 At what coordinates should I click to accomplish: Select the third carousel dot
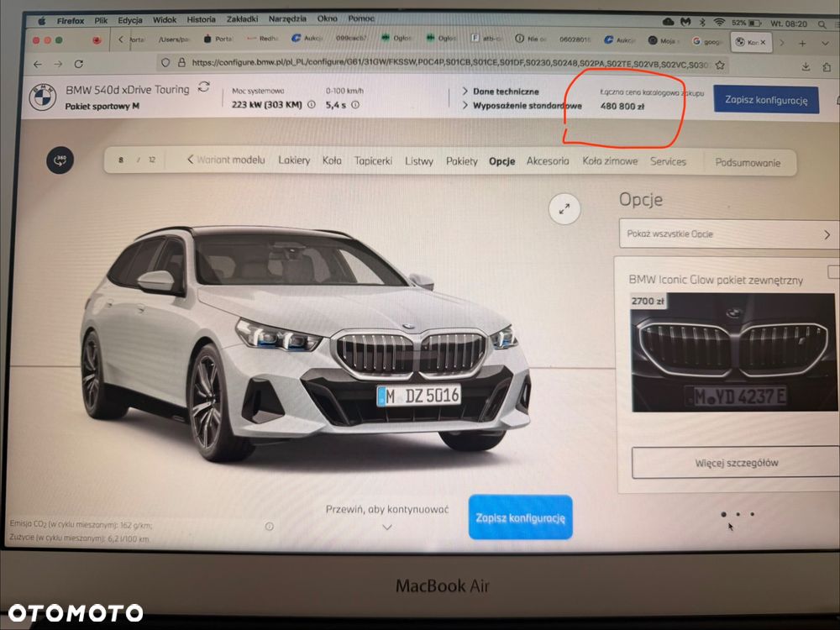(x=752, y=514)
